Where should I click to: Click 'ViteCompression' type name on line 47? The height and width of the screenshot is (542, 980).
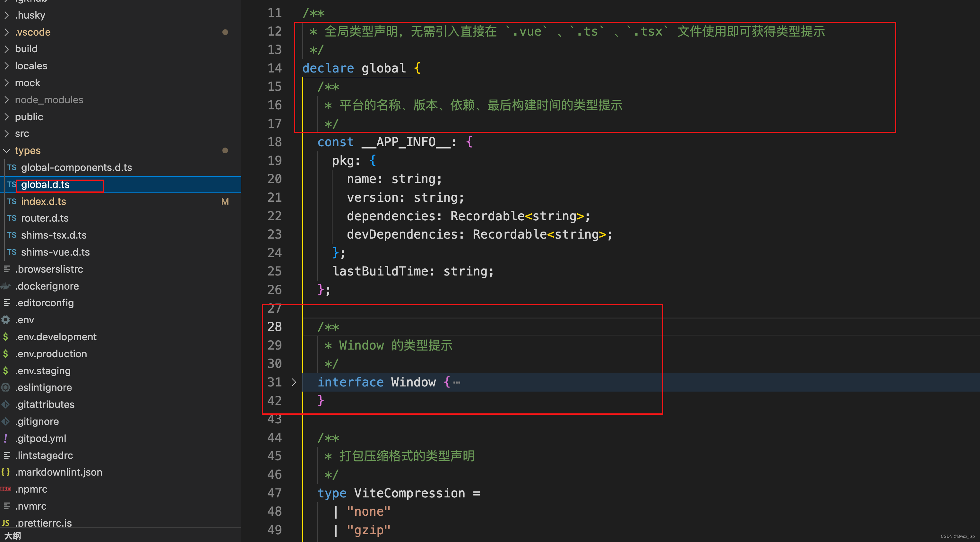[409, 493]
